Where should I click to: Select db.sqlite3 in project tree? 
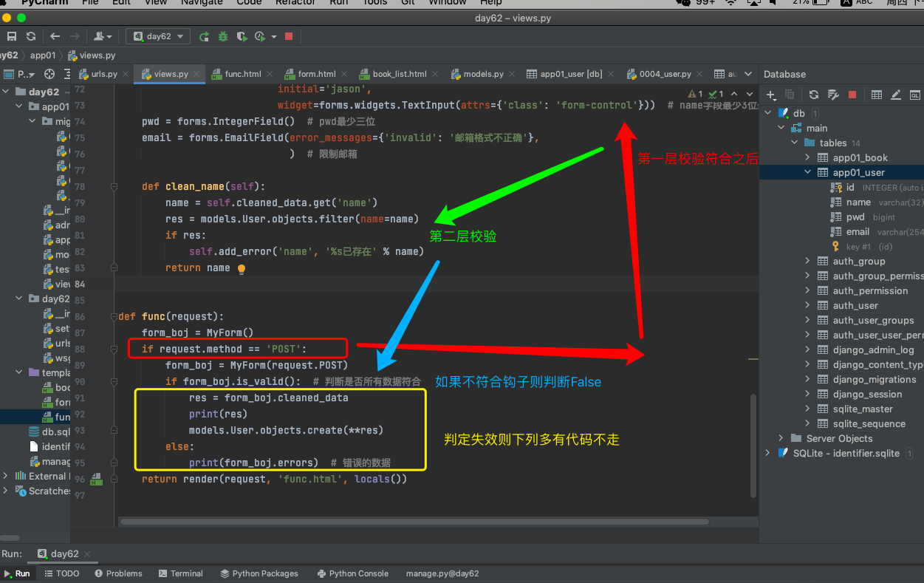coord(49,432)
